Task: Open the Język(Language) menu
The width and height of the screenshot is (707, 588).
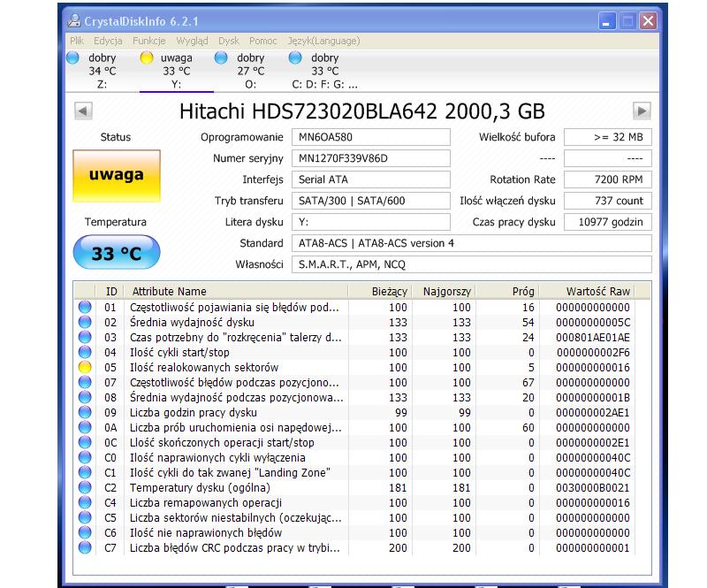Action: (x=323, y=41)
